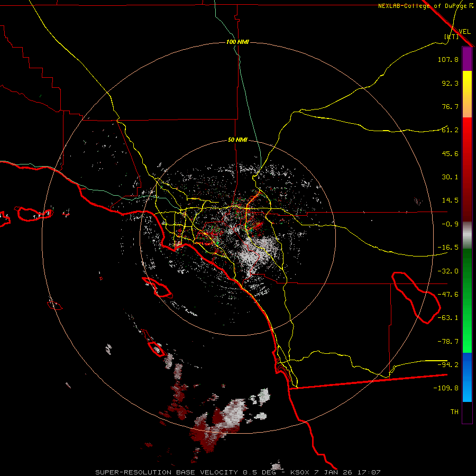The image size is (476, 476).
Task: Click the -47.6 velocity scale value
Action: pyautogui.click(x=448, y=295)
